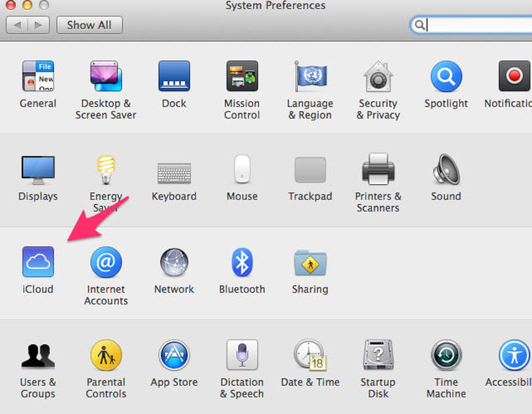The width and height of the screenshot is (532, 414).
Task: Open Mouse preferences icon
Action: click(x=242, y=169)
